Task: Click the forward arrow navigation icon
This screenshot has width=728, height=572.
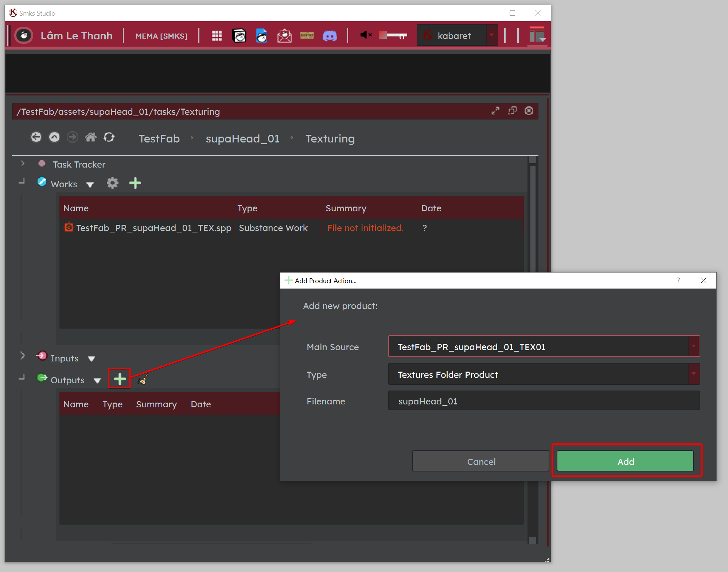Action: [73, 137]
